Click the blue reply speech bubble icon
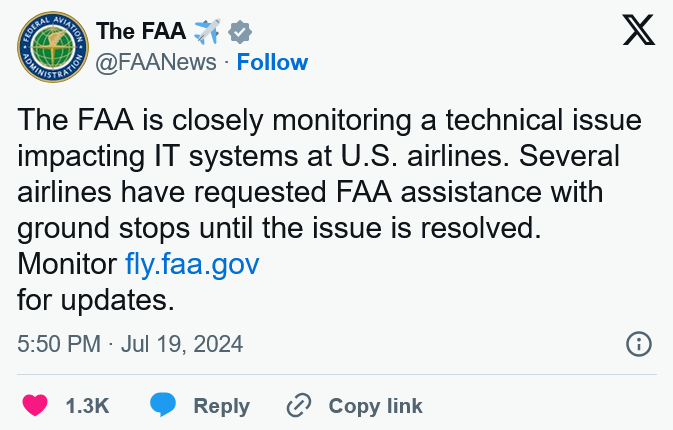Screen dimensions: 673x430 coord(163,405)
